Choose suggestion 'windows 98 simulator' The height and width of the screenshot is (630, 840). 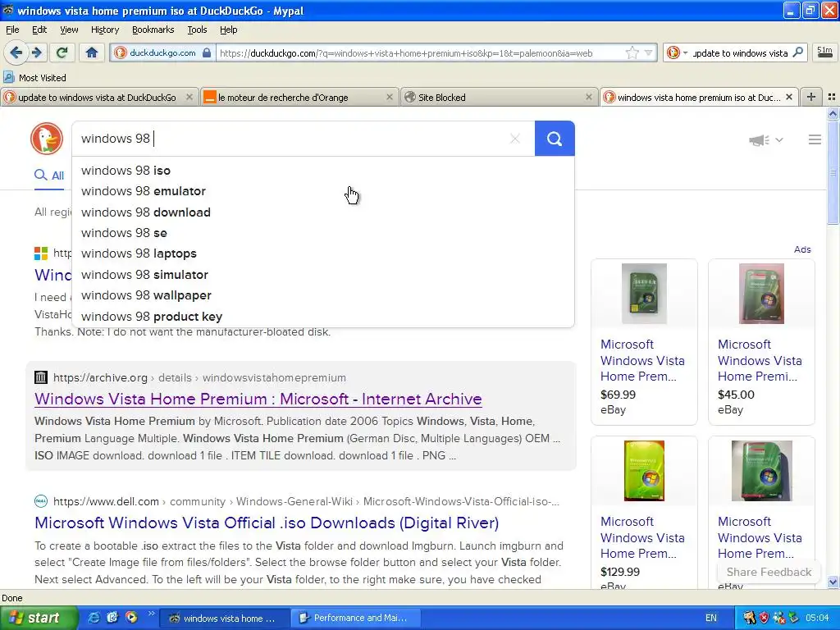coord(323,274)
